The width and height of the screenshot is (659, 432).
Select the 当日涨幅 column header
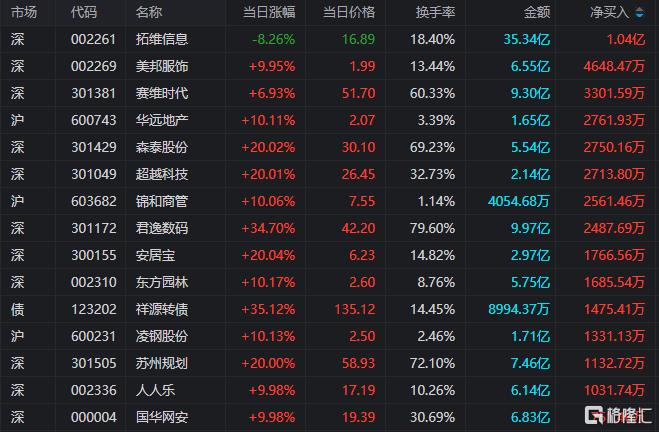[269, 13]
